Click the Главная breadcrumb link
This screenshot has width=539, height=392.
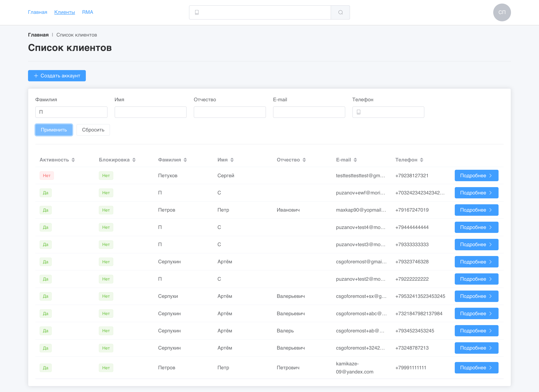(x=38, y=35)
